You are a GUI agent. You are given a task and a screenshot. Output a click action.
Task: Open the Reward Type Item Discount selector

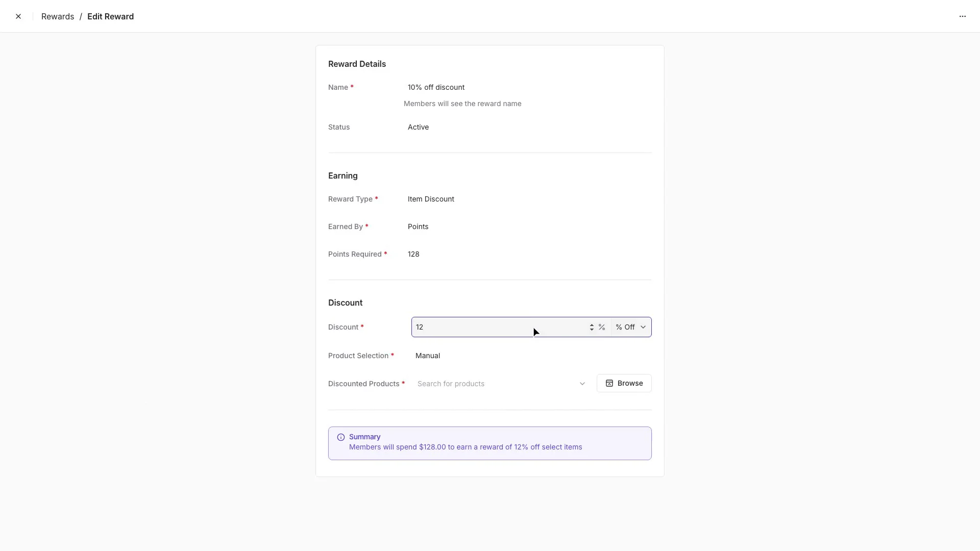527,199
